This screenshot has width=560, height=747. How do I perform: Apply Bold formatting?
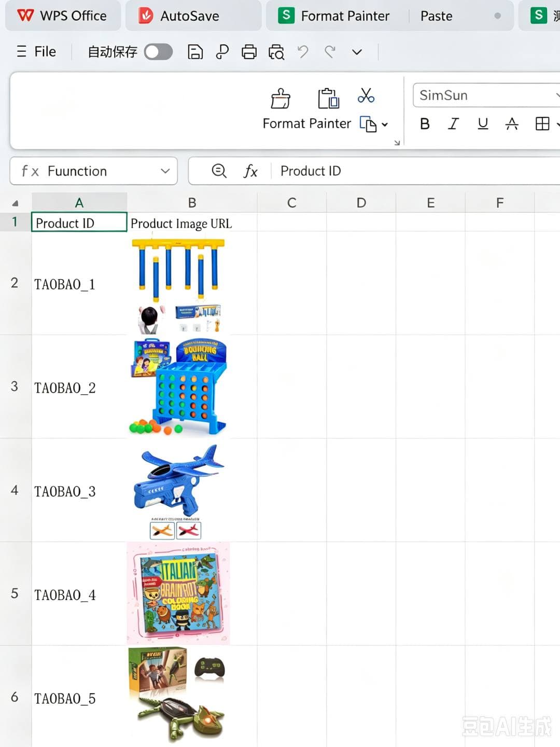point(425,123)
